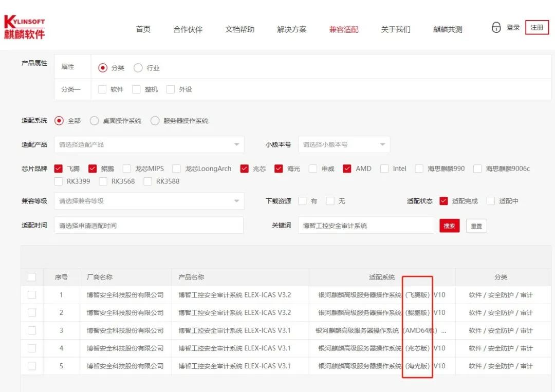Screen dimensions: 555x392
Task: Check the 外设 category checkbox
Action: click(x=171, y=89)
